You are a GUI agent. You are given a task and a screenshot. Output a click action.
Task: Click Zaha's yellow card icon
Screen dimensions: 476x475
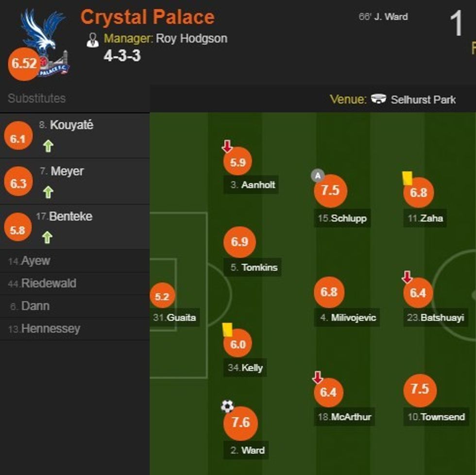[x=407, y=178]
